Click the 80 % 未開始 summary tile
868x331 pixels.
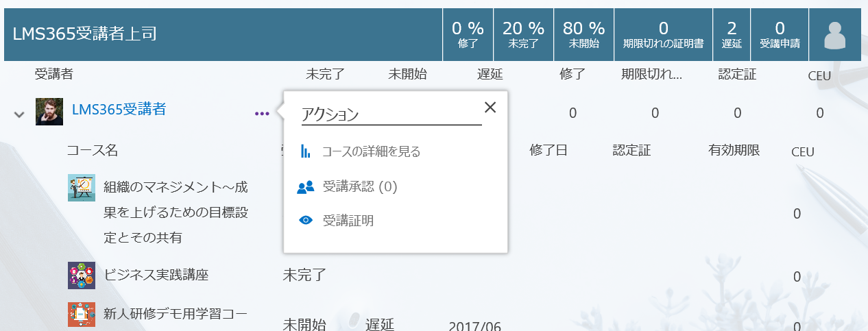[583, 35]
